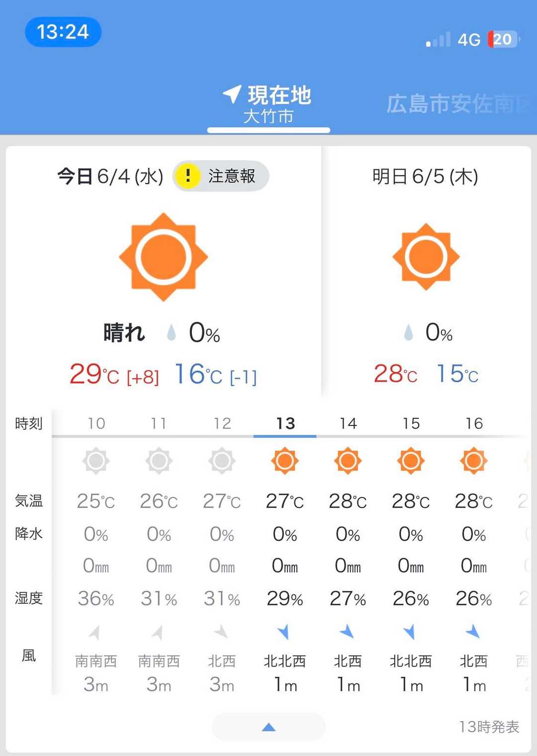Tap the location arrow icon beside 現在地
This screenshot has height=756, width=537.
[x=232, y=93]
